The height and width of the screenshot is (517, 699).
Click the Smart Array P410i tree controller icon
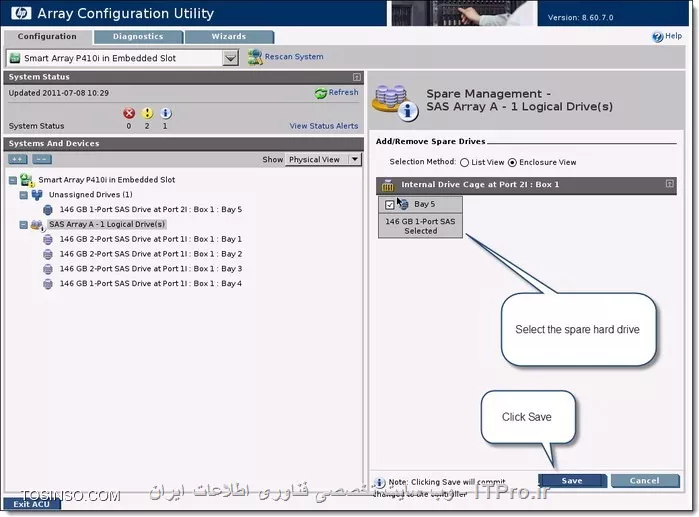27,180
